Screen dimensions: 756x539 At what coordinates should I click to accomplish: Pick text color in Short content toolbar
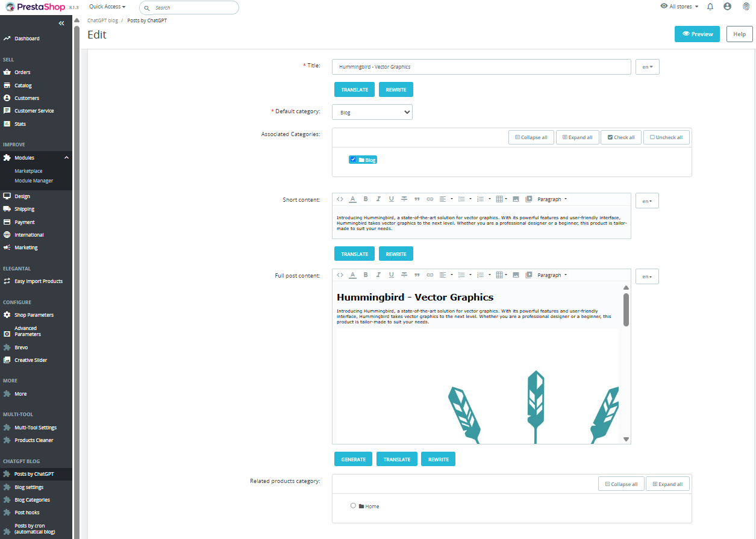coord(353,199)
